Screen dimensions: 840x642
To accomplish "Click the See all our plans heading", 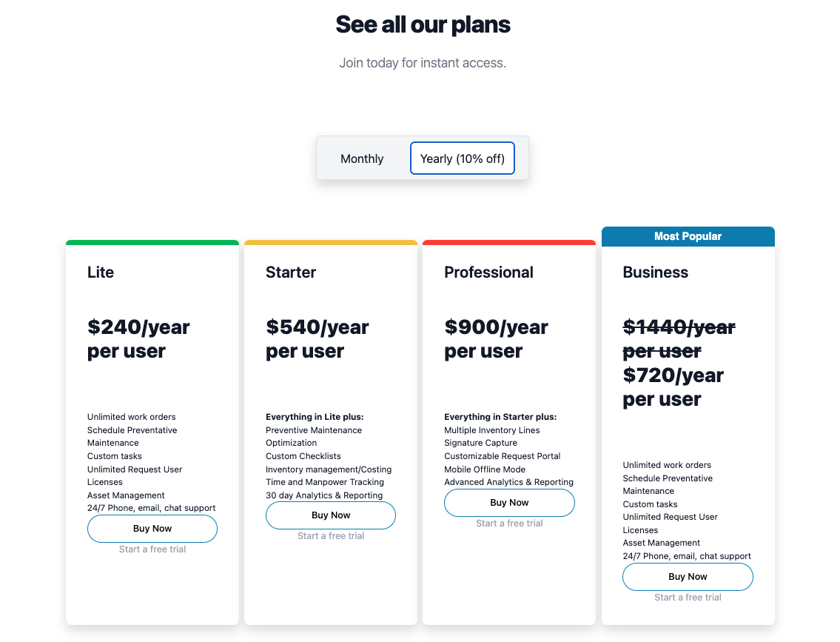I will (x=423, y=24).
